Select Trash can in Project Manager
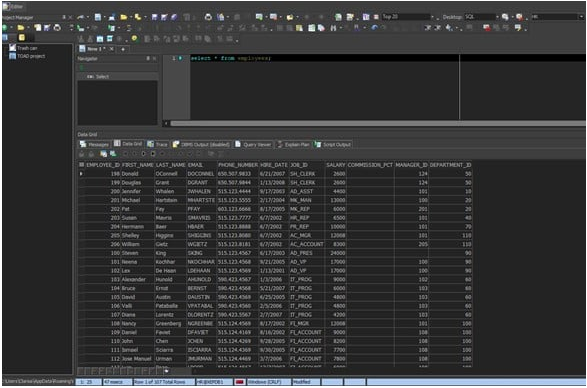Viewport: 587px width, 388px height. [x=24, y=48]
